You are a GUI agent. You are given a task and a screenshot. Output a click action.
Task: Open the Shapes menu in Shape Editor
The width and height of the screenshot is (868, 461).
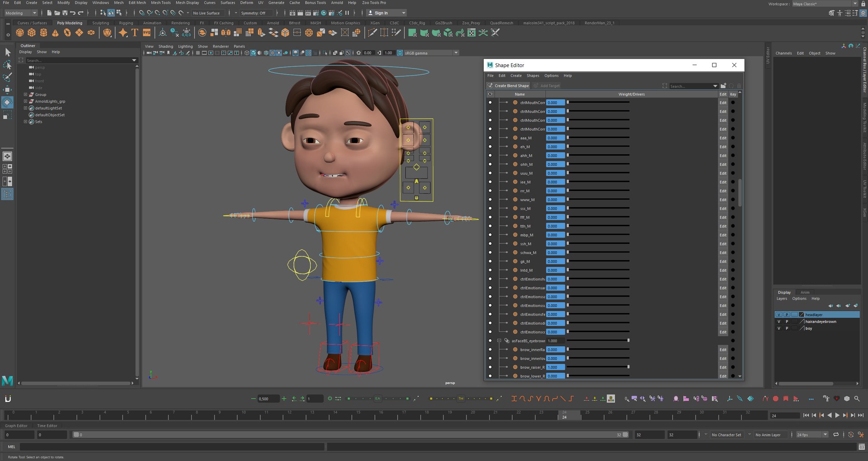(533, 76)
